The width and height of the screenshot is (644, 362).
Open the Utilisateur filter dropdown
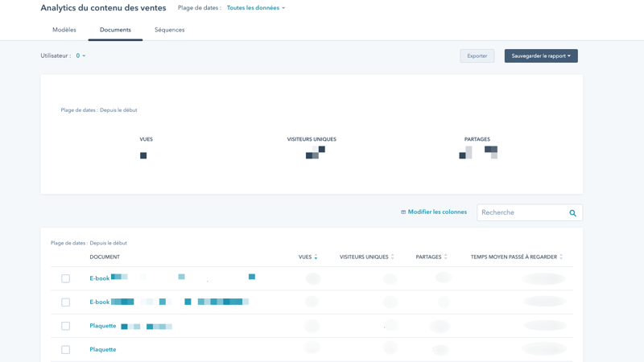click(x=80, y=56)
